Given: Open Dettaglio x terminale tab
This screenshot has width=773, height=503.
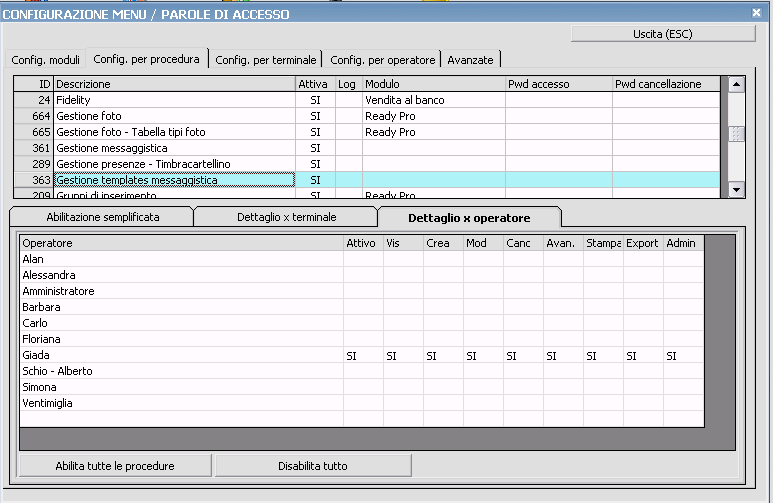Looking at the screenshot, I should point(286,217).
